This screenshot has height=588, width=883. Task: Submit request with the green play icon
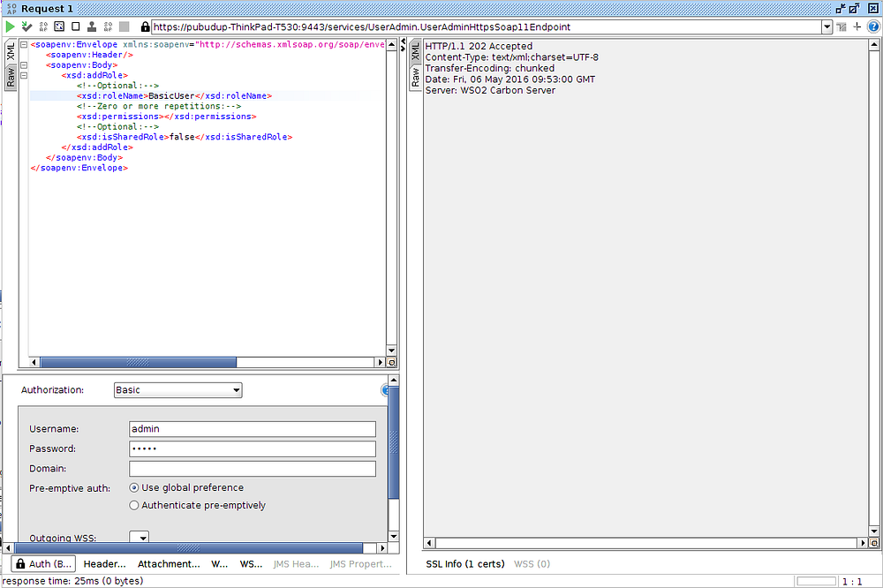pos(10,26)
